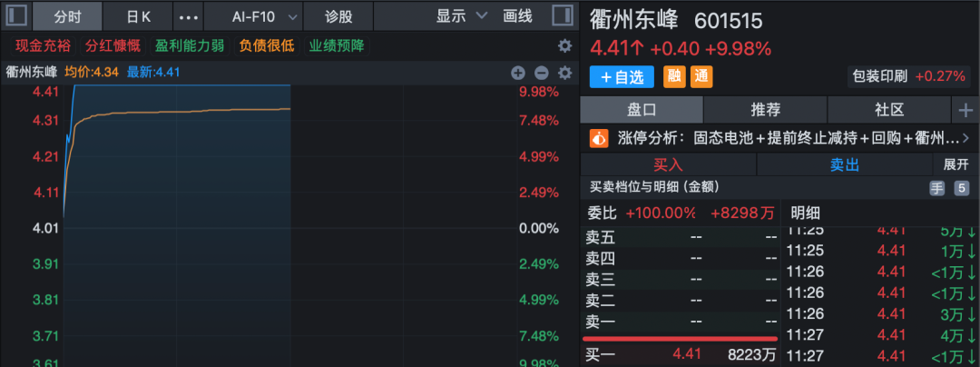Toggle the right sidebar panel icon

point(562,15)
